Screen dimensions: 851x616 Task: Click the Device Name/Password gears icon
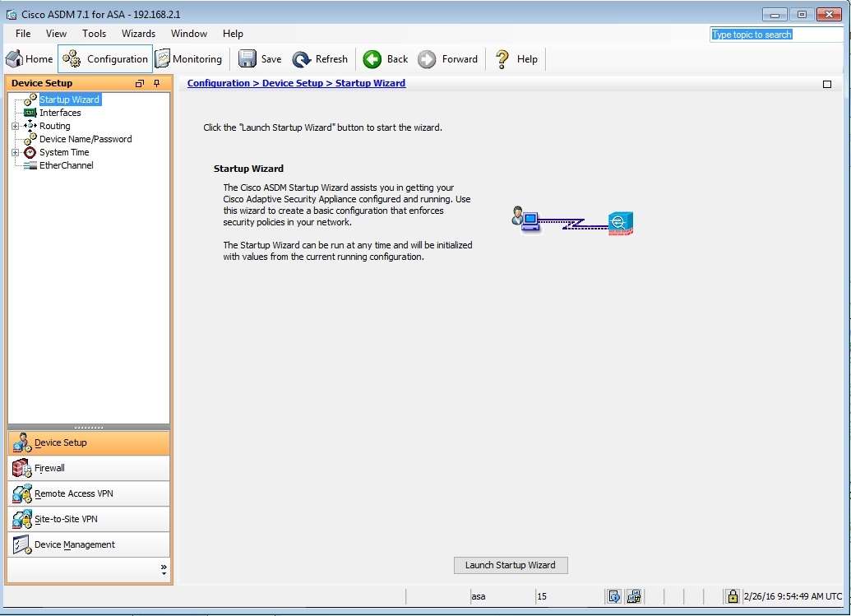(x=30, y=139)
